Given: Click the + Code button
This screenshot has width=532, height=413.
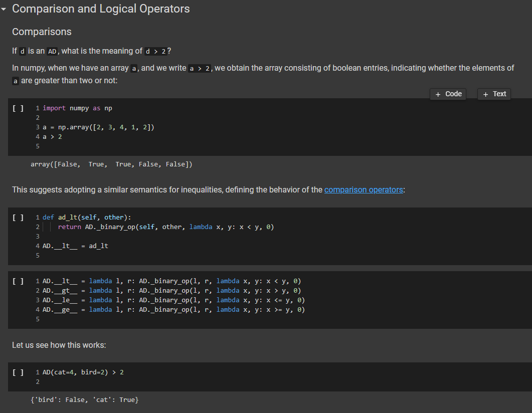Looking at the screenshot, I should point(448,94).
